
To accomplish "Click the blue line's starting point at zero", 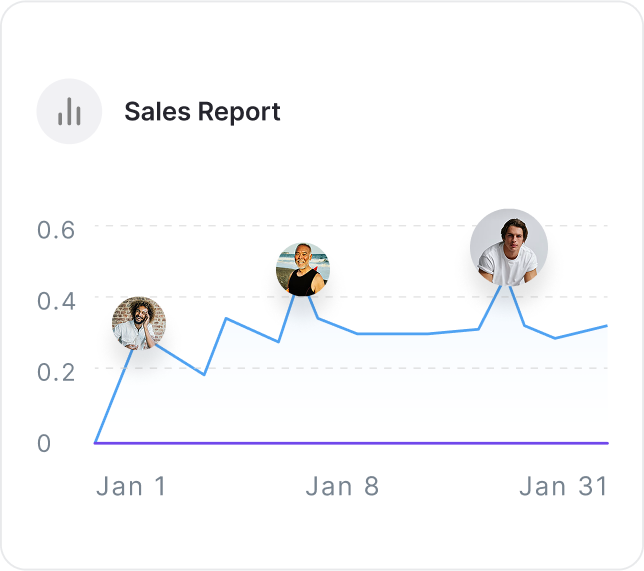I will point(96,441).
